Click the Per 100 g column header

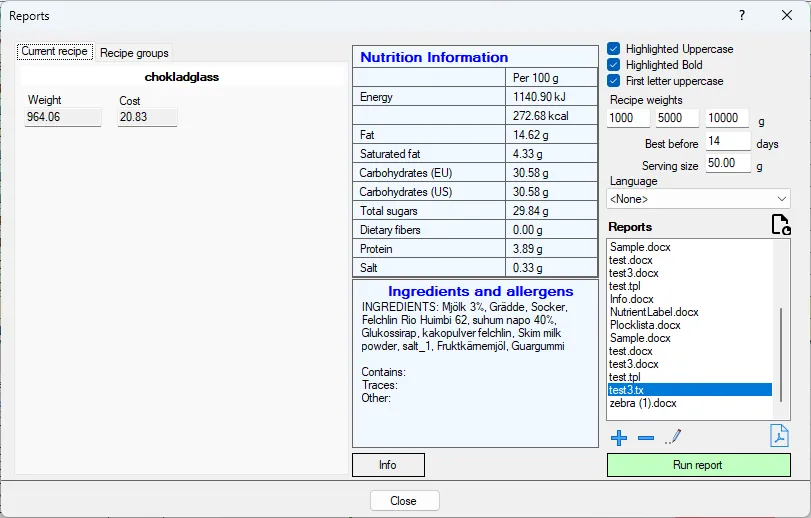(x=535, y=78)
